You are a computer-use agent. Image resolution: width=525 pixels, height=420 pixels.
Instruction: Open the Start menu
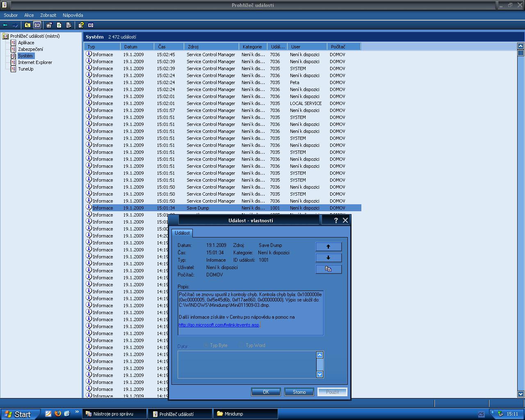20,414
